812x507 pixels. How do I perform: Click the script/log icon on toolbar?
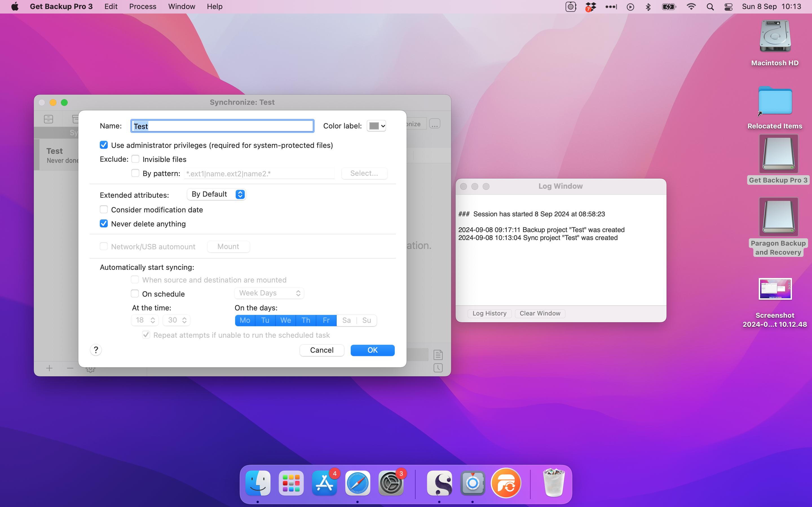click(438, 355)
